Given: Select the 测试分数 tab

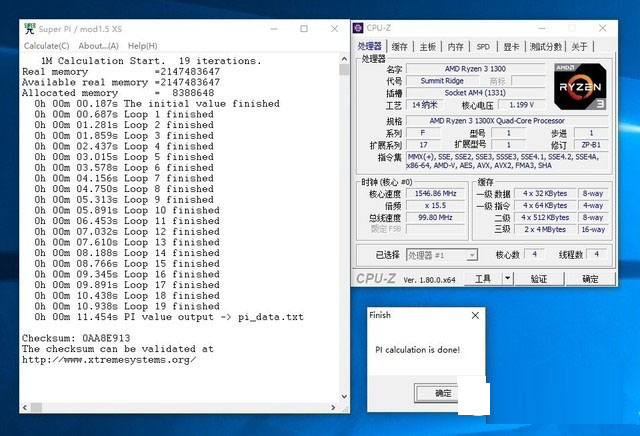Looking at the screenshot, I should (x=546, y=46).
